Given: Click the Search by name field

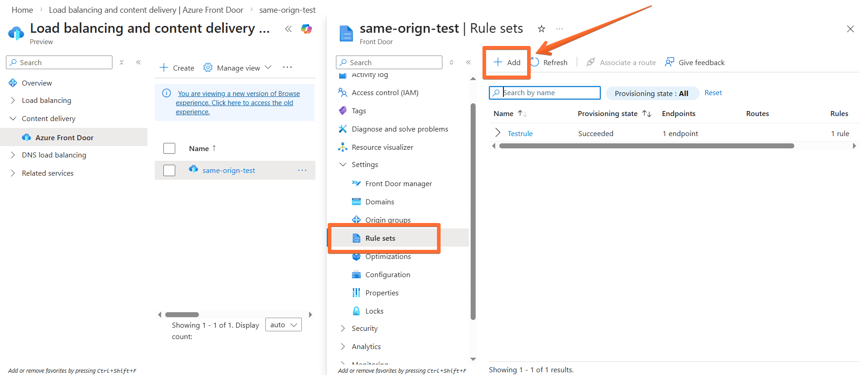Looking at the screenshot, I should [x=545, y=93].
